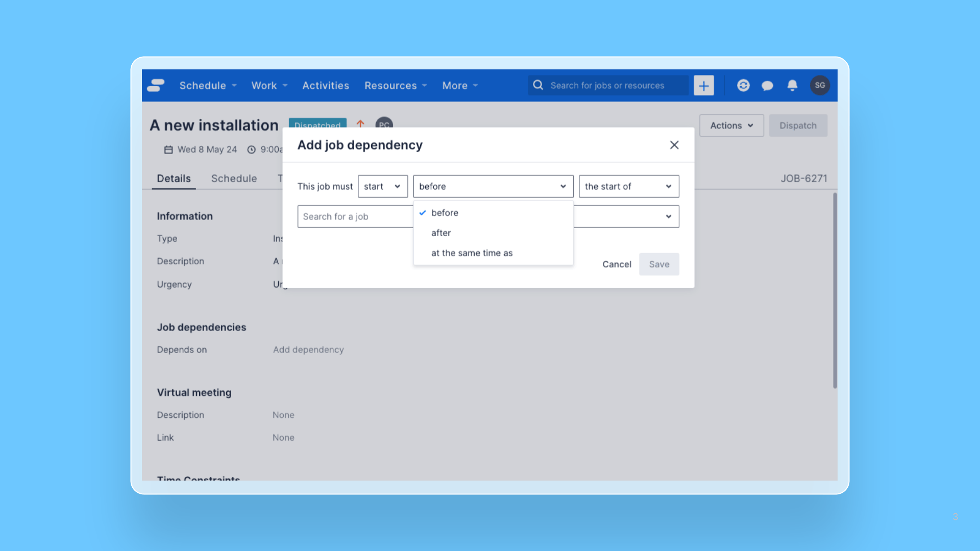Viewport: 980px width, 551px height.
Task: Click the page vertical scrollbar
Action: [835, 291]
